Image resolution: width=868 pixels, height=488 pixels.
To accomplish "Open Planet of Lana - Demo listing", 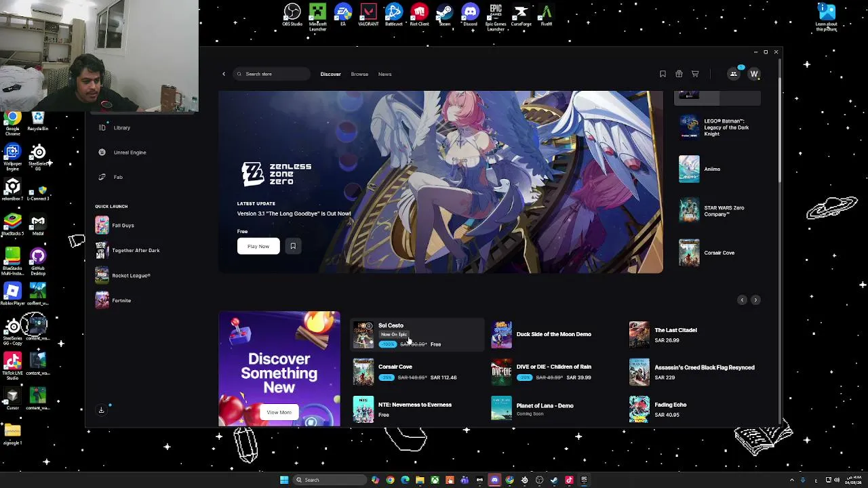I will [x=555, y=409].
